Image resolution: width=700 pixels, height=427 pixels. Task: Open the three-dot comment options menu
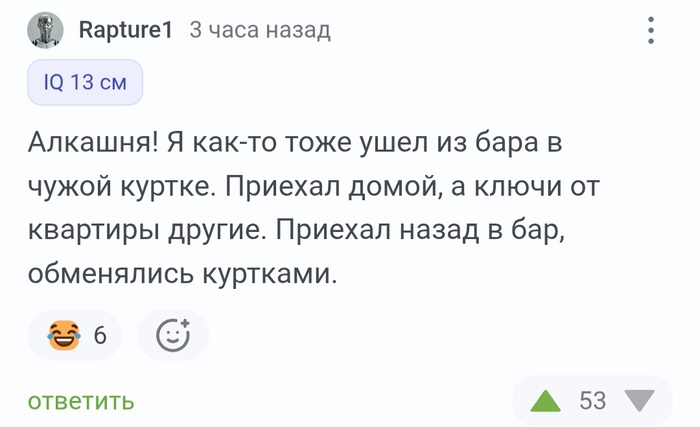(651, 31)
